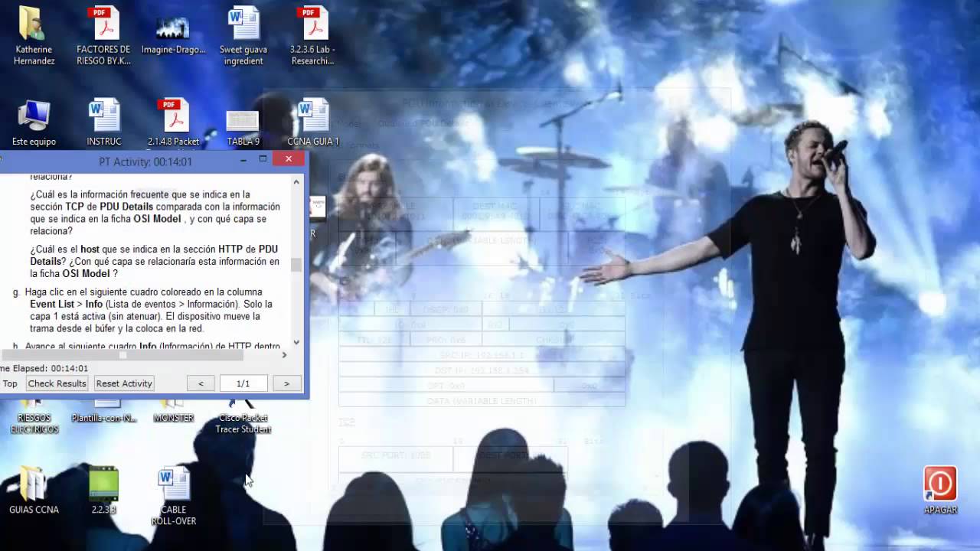Launch Cisco Packet Tracer Student shortcut
The width and height of the screenshot is (980, 551).
243,417
